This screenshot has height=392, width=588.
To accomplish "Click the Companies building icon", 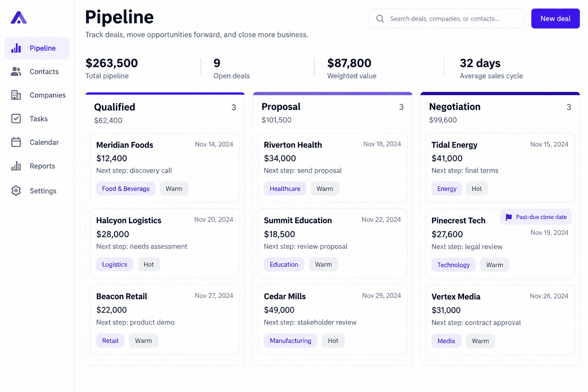I will click(16, 95).
